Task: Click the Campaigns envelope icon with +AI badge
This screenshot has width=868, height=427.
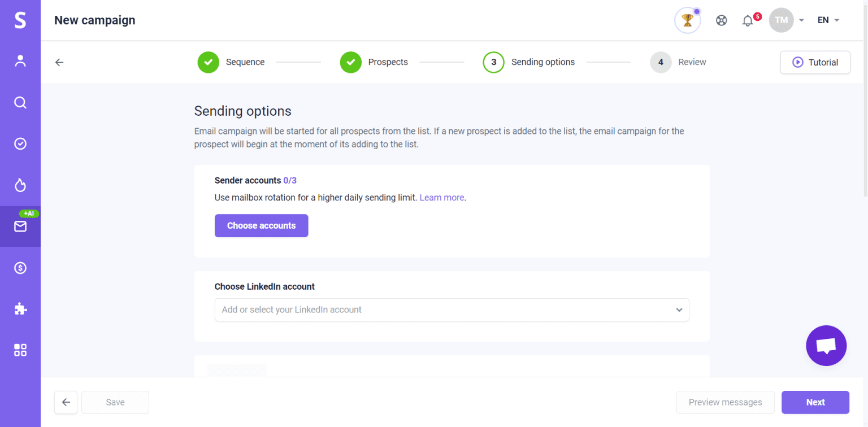Action: (20, 226)
